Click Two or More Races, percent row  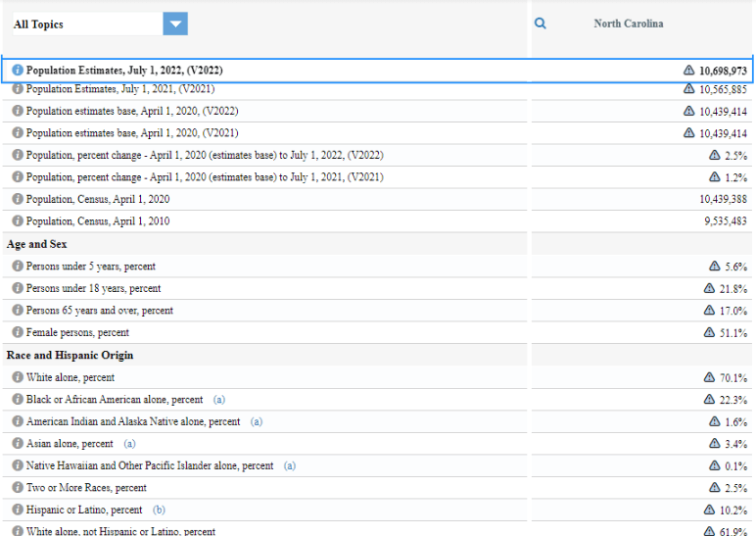click(86, 488)
